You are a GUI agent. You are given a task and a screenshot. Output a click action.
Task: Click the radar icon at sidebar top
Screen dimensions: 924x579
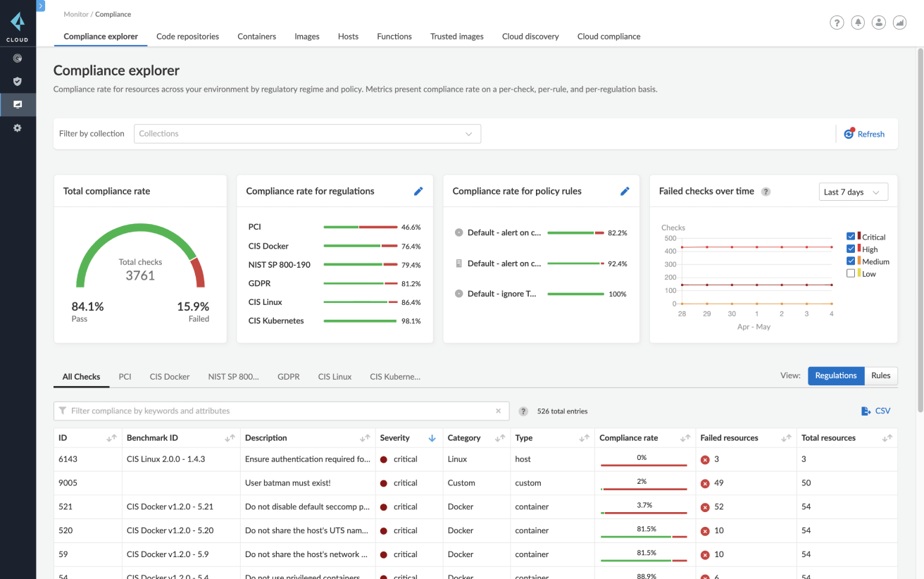click(18, 58)
